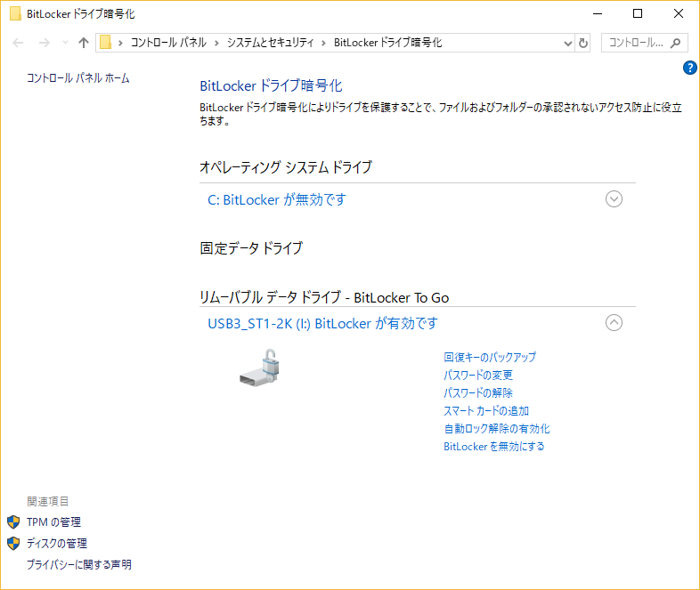Click パスワードの変更 link
The height and width of the screenshot is (590, 700).
[x=478, y=375]
